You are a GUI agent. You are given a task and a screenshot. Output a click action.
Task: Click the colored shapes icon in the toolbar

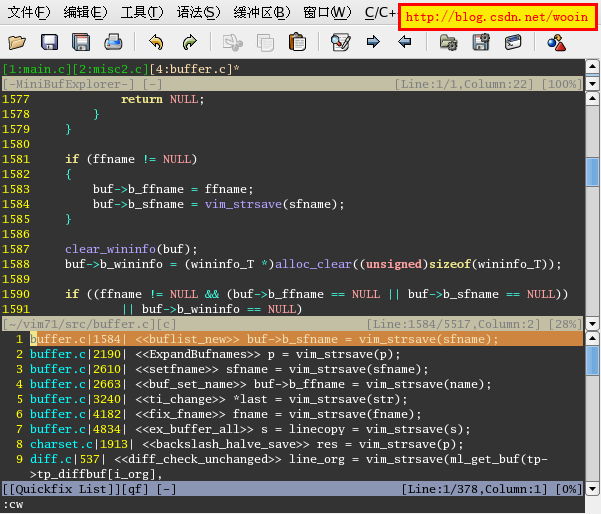(556, 42)
